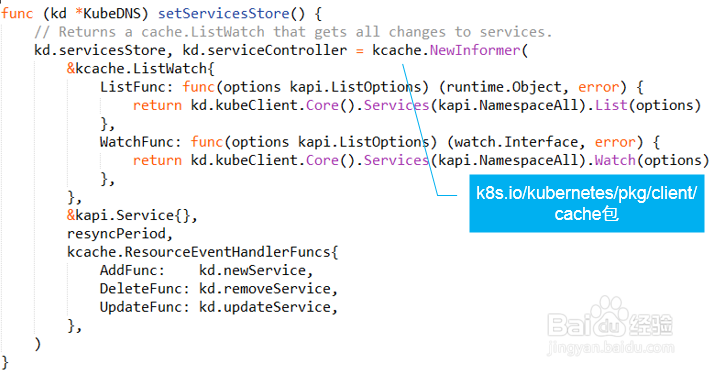Click the return keyword on the Watch(options) line
This screenshot has width=714, height=372.
(157, 160)
